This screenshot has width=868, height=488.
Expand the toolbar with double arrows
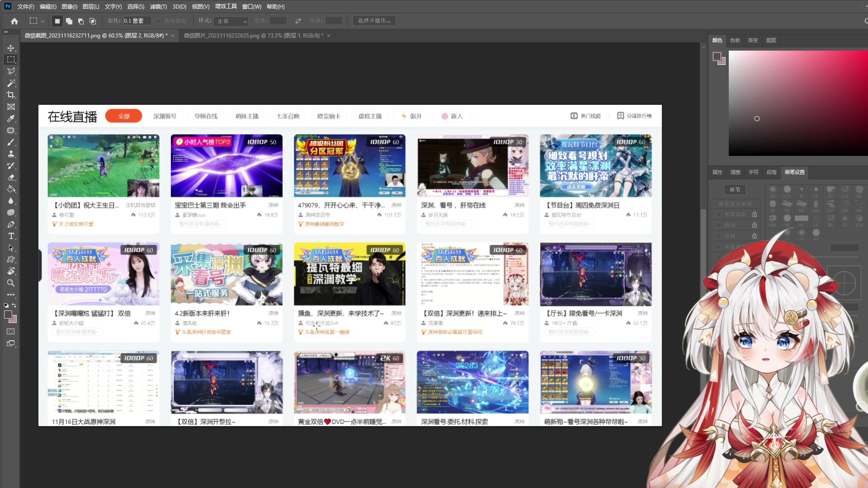tap(6, 32)
